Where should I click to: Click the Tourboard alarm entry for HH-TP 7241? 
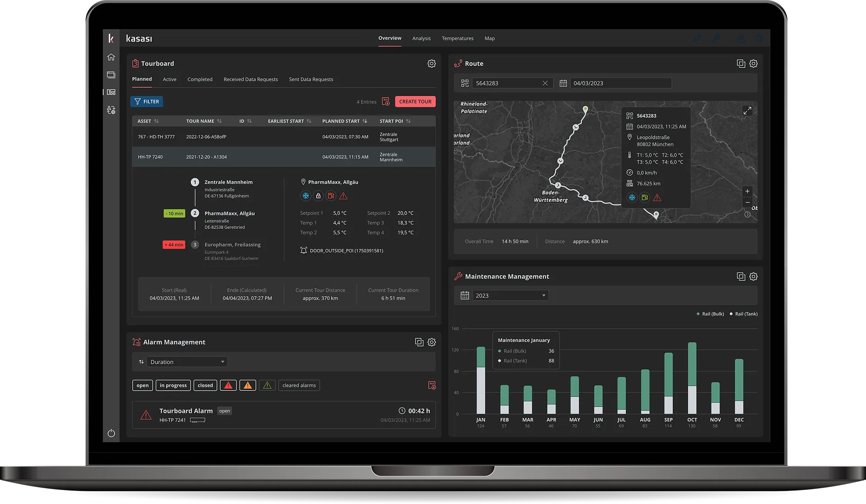pyautogui.click(x=283, y=415)
